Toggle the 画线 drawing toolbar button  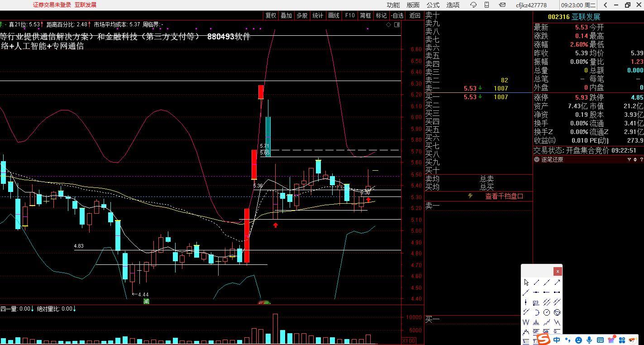334,15
